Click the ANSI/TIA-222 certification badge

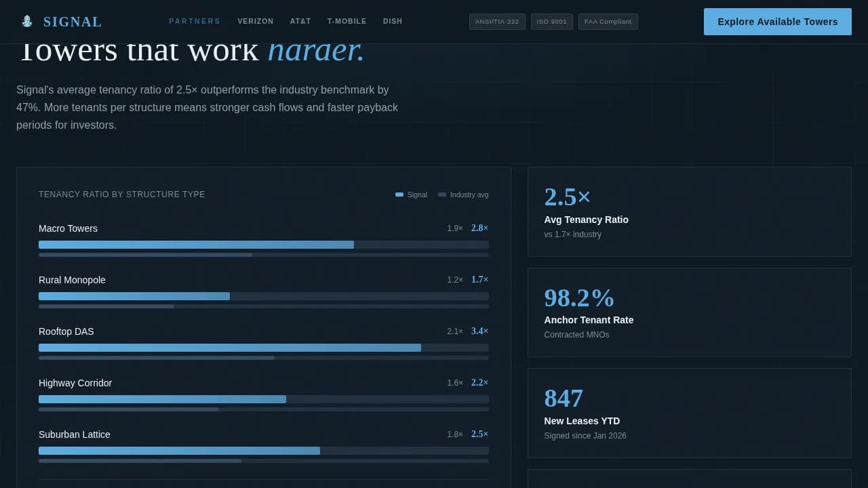pos(497,22)
